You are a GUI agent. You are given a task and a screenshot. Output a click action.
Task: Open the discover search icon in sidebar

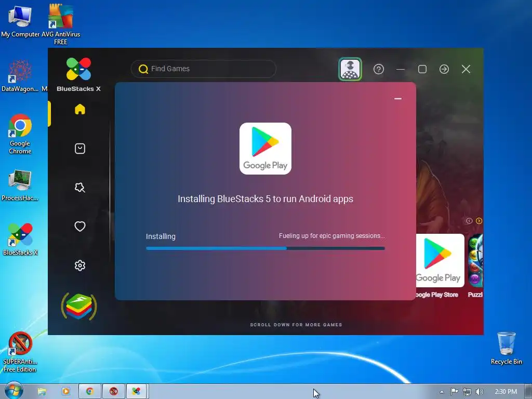point(79,187)
